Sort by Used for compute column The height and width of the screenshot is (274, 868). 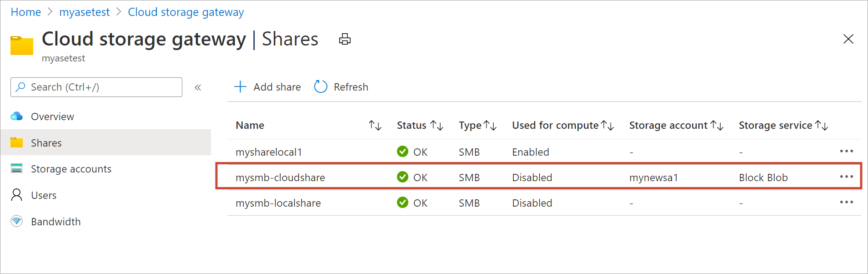tap(607, 125)
